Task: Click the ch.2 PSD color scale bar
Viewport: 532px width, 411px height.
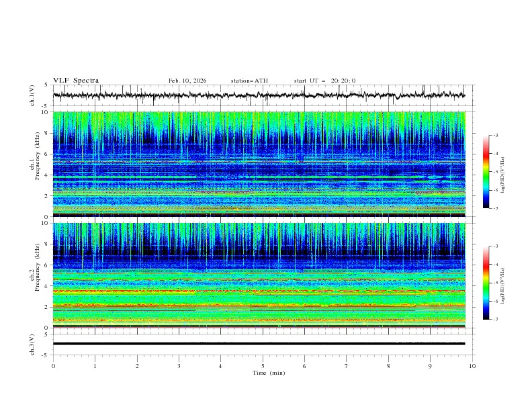Action: (x=486, y=283)
